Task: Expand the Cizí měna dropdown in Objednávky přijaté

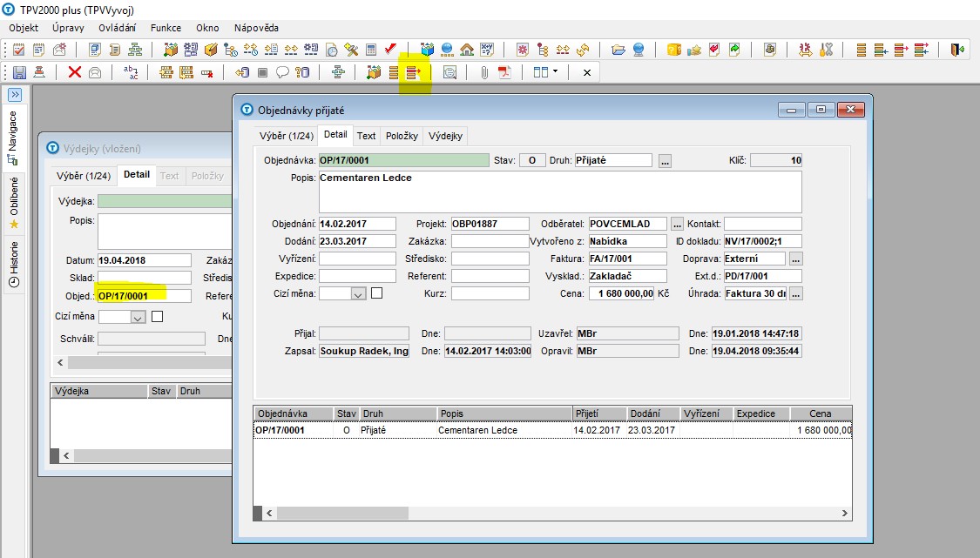Action: point(358,294)
